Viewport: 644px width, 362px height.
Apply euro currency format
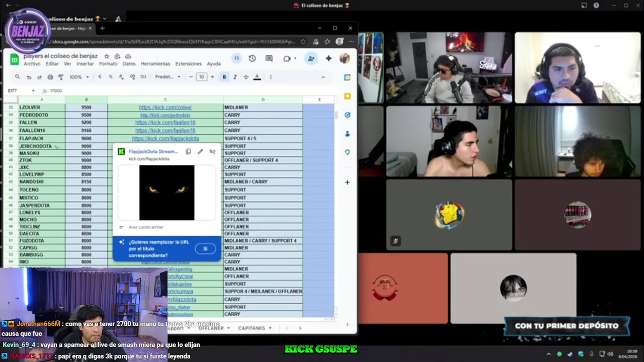[100, 77]
